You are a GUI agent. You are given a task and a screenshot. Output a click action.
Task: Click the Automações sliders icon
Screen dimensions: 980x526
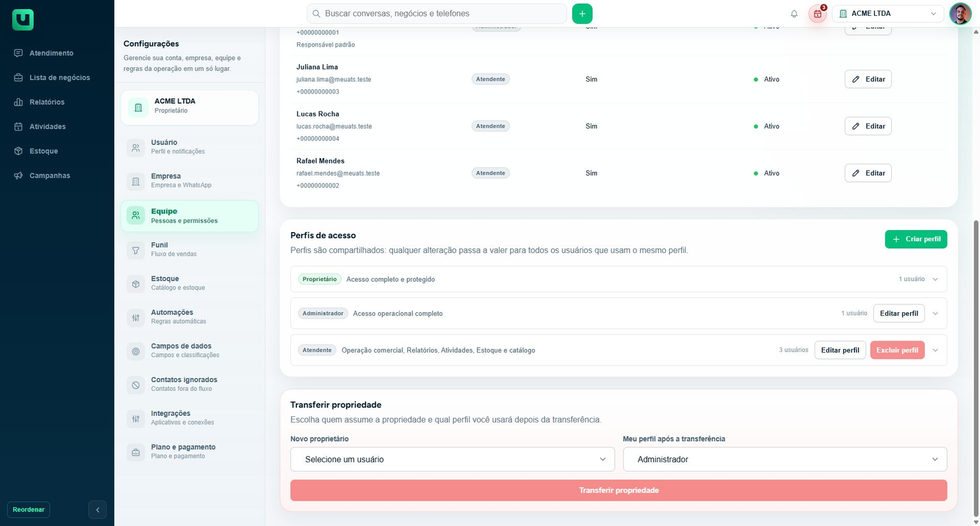click(x=136, y=318)
